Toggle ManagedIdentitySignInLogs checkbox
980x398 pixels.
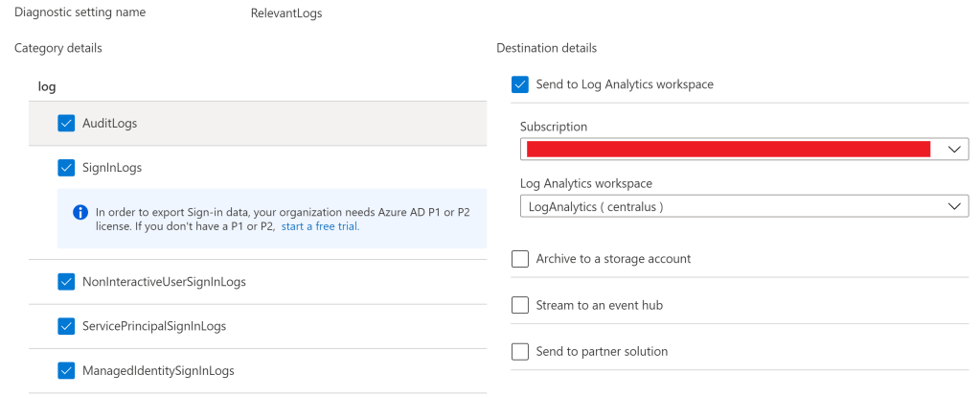click(66, 370)
